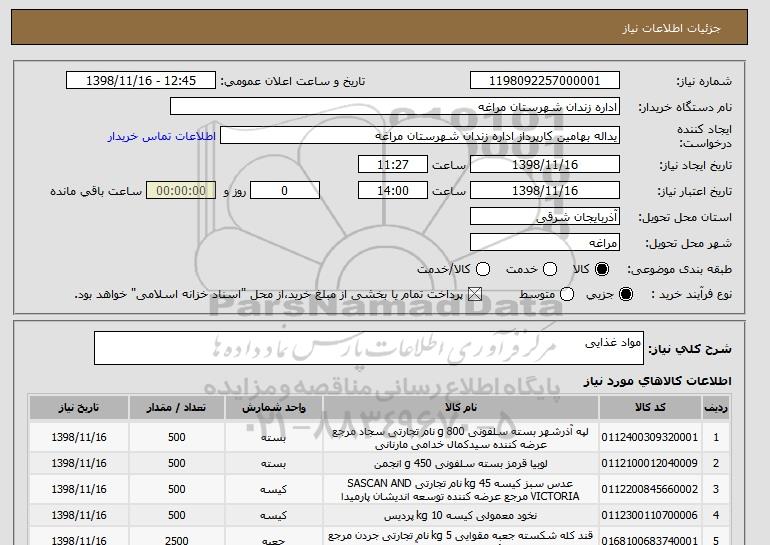Image resolution: width=770 pixels, height=545 pixels.
Task: Select the کالا radio button
Action: [602, 269]
